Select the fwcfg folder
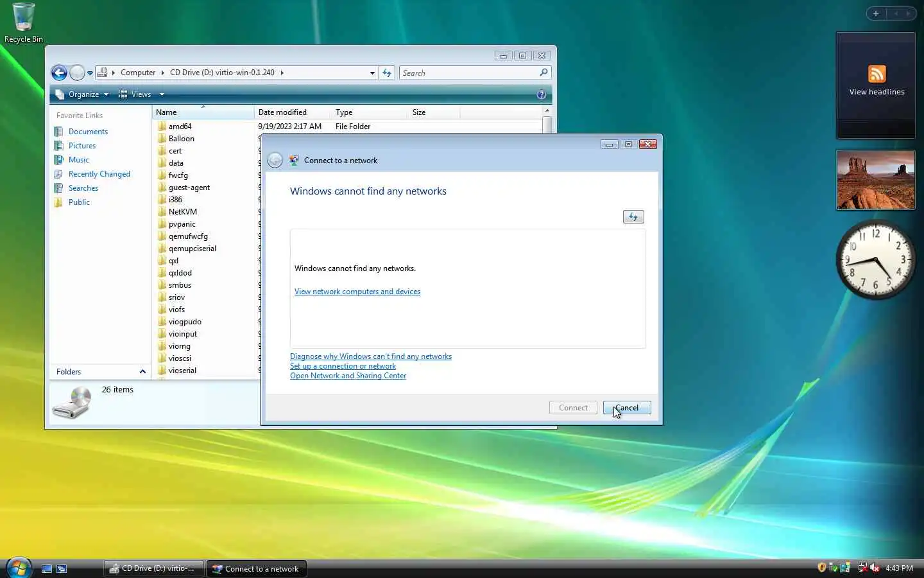 pyautogui.click(x=178, y=175)
